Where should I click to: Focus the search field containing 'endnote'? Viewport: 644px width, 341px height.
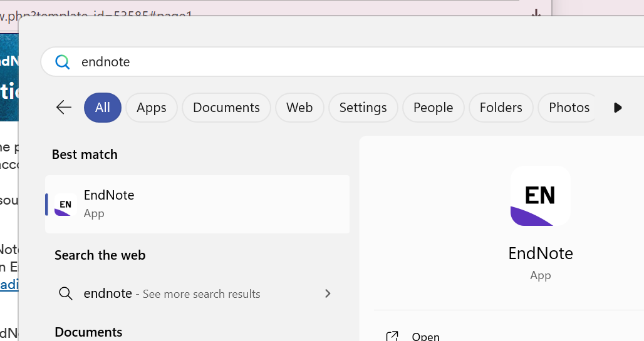point(313,62)
